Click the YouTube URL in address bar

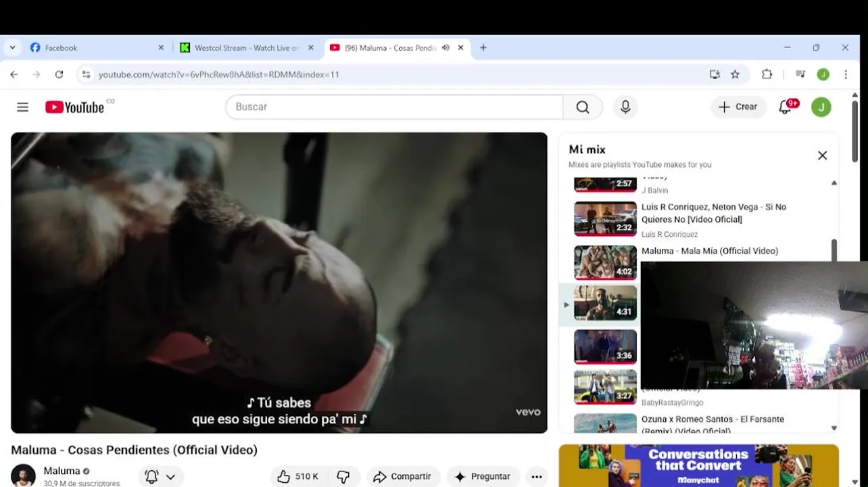pyautogui.click(x=218, y=74)
